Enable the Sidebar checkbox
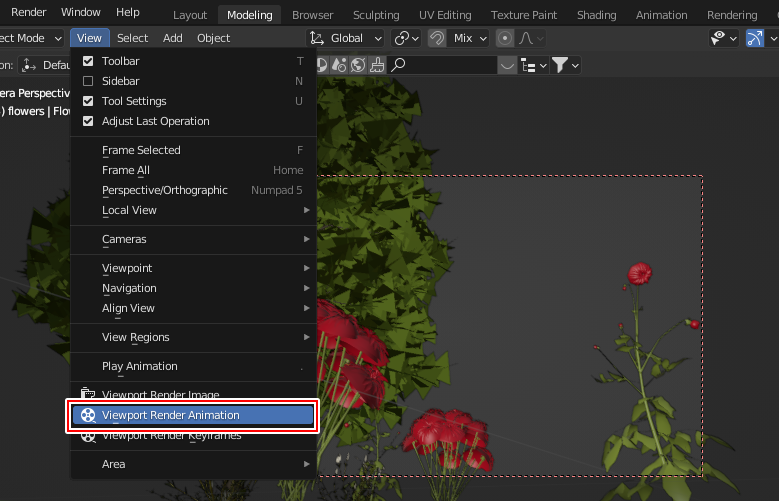 point(88,81)
